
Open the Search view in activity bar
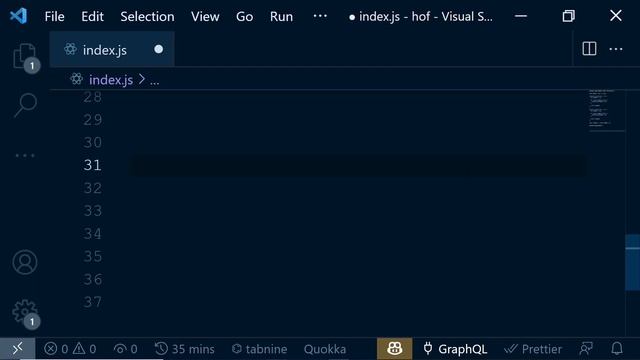coord(25,104)
